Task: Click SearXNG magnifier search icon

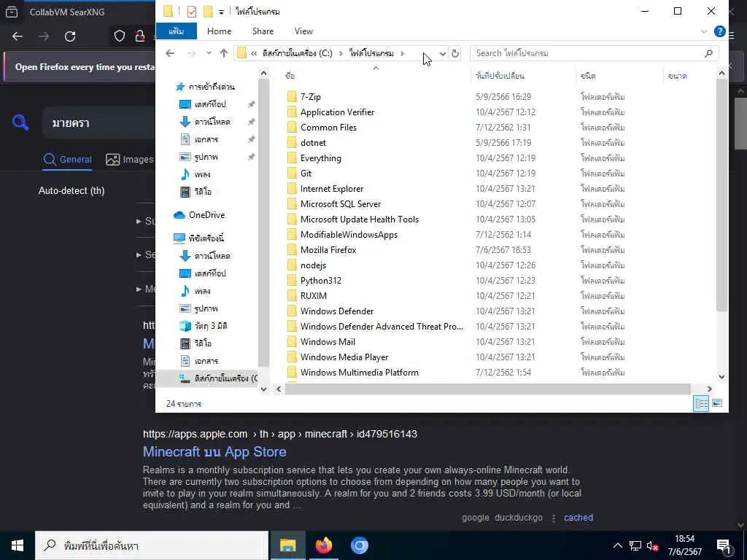Action: pos(20,122)
